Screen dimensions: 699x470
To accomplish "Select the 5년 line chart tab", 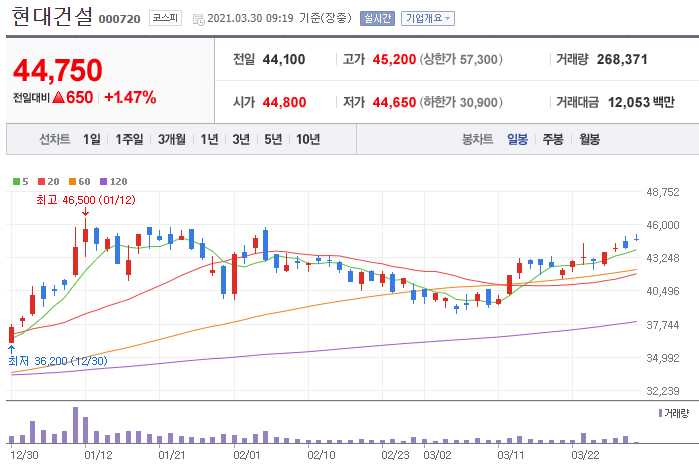I will (273, 139).
